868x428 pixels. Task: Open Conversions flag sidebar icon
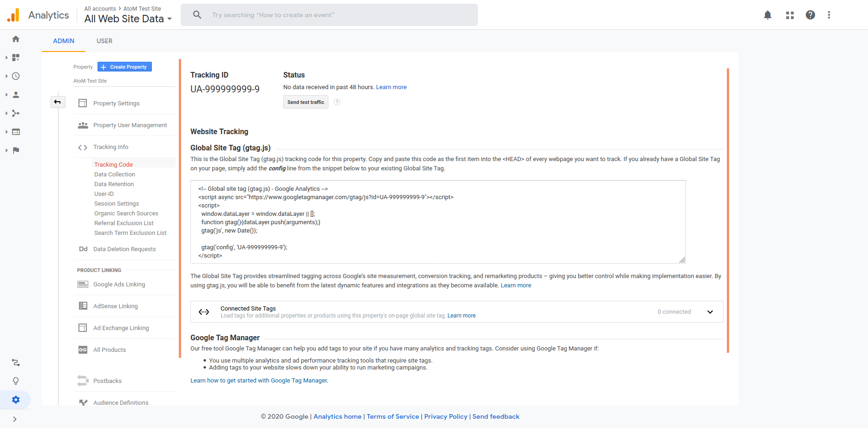pos(16,150)
